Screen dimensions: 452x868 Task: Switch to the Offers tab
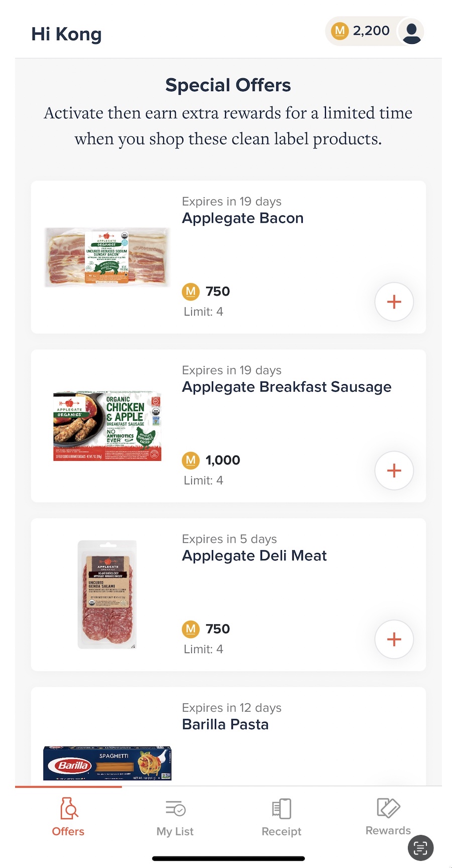[68, 817]
